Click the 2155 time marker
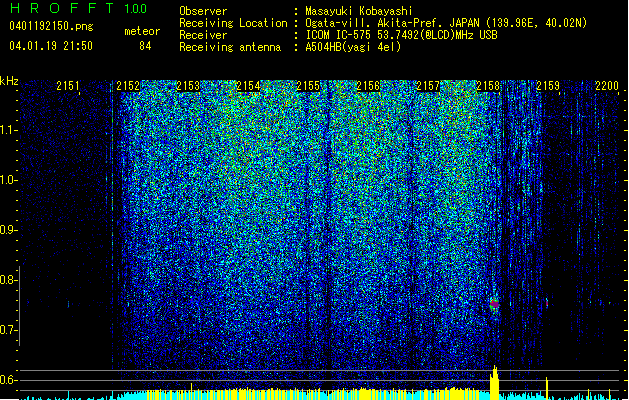 point(308,86)
